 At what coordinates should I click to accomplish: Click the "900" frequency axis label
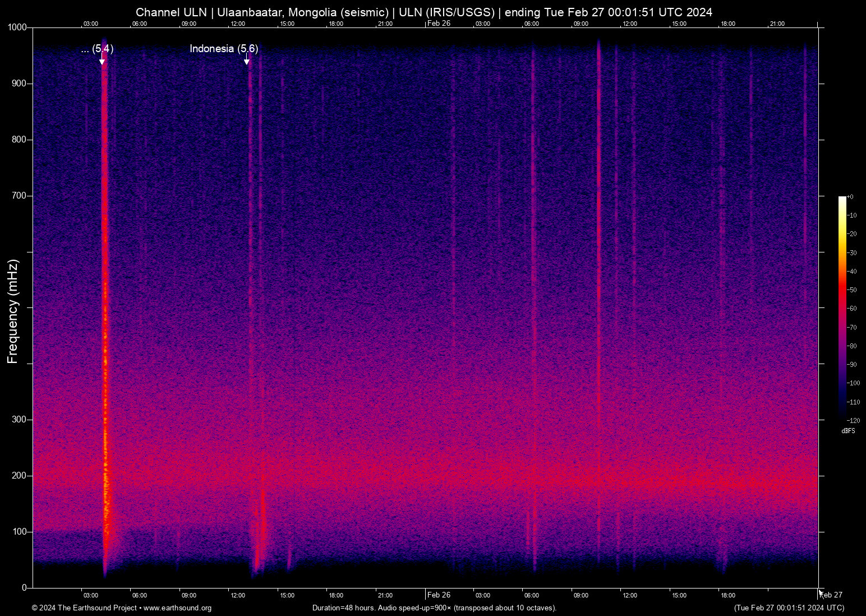tap(20, 84)
